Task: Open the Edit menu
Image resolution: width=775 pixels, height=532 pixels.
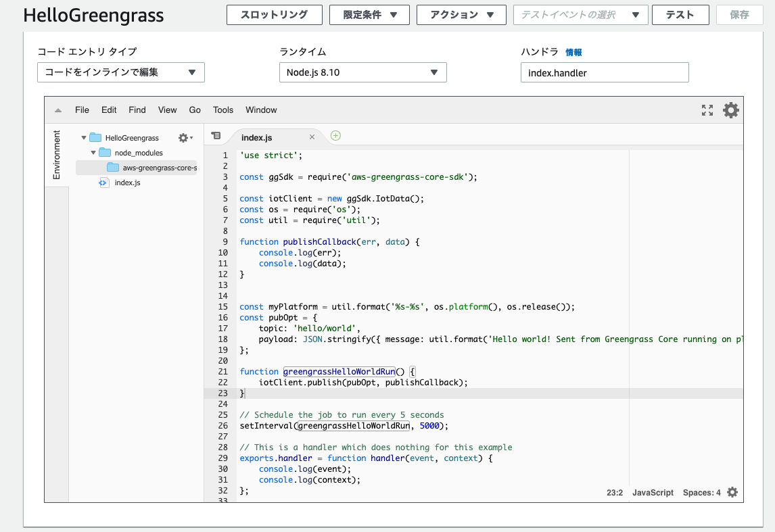Action: pyautogui.click(x=109, y=110)
